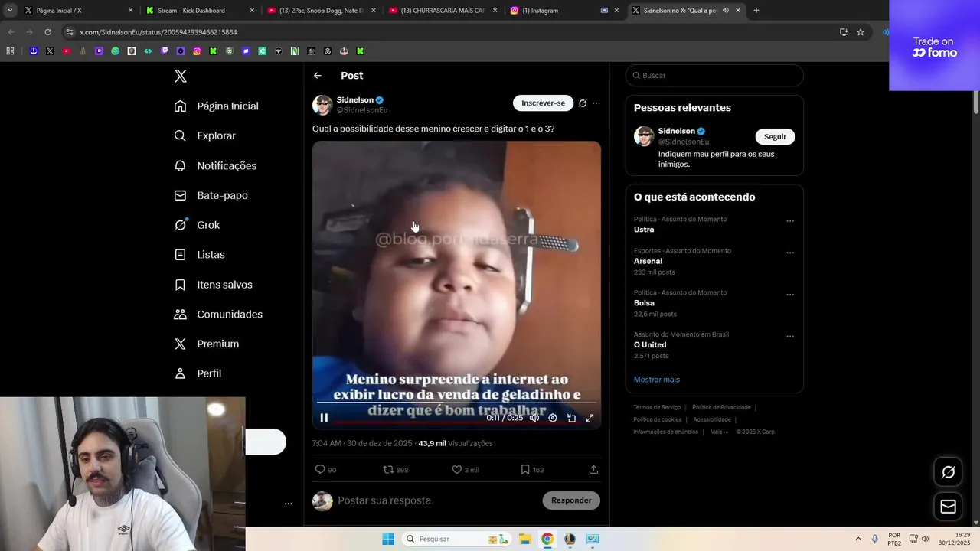The width and height of the screenshot is (980, 551).
Task: Go to Página Inicial in sidebar
Action: point(217,106)
